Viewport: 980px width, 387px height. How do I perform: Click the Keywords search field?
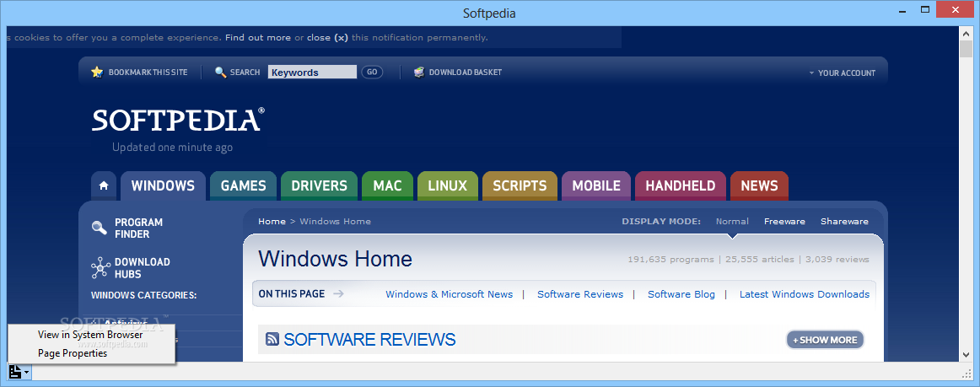pyautogui.click(x=312, y=72)
